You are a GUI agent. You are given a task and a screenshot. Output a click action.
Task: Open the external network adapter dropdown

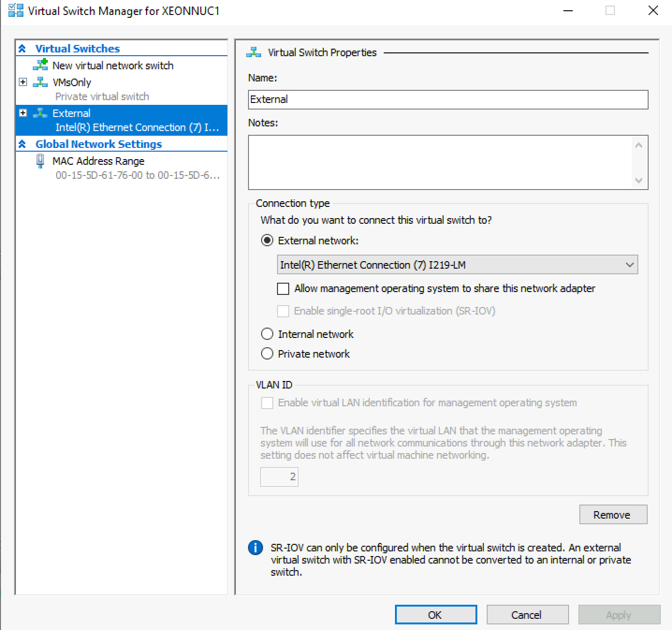coord(457,264)
